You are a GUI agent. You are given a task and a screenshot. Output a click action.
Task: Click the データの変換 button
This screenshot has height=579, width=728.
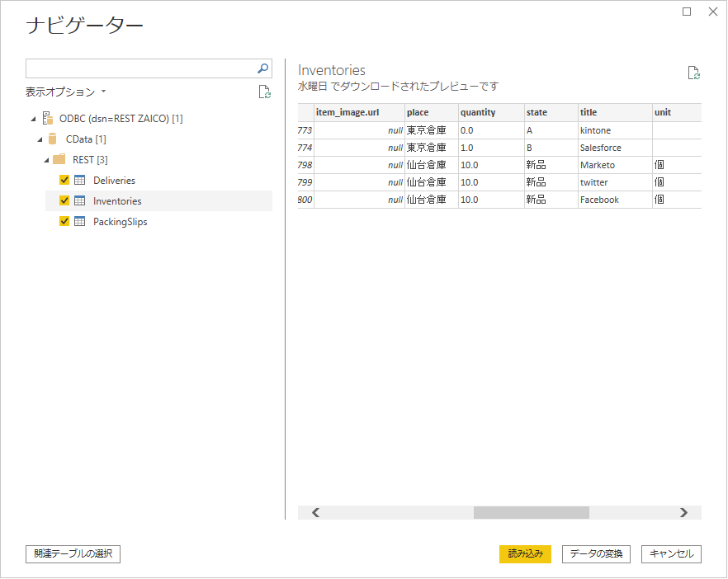[x=596, y=554]
